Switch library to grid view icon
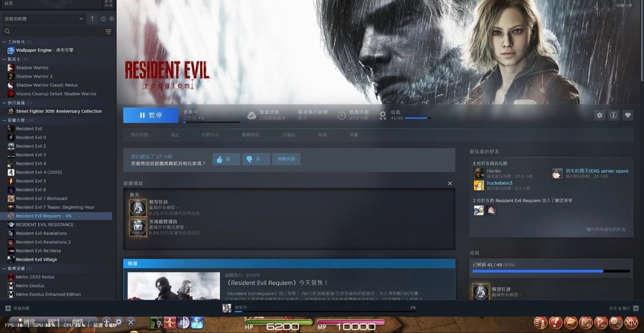The image size is (644, 333). click(x=108, y=4)
